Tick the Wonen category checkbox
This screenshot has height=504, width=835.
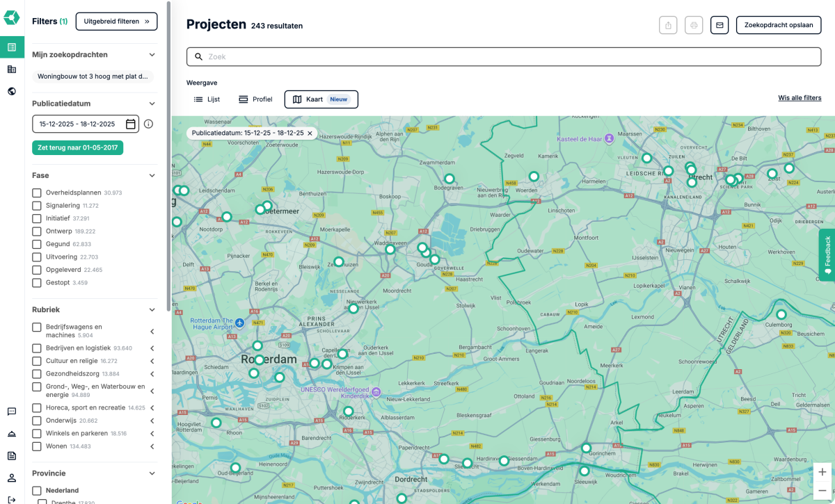[x=37, y=446]
